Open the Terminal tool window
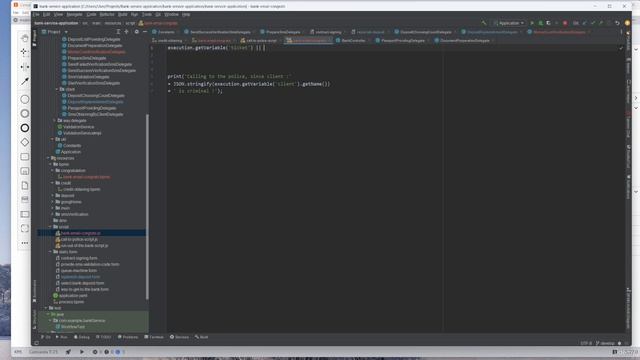 click(x=154, y=337)
